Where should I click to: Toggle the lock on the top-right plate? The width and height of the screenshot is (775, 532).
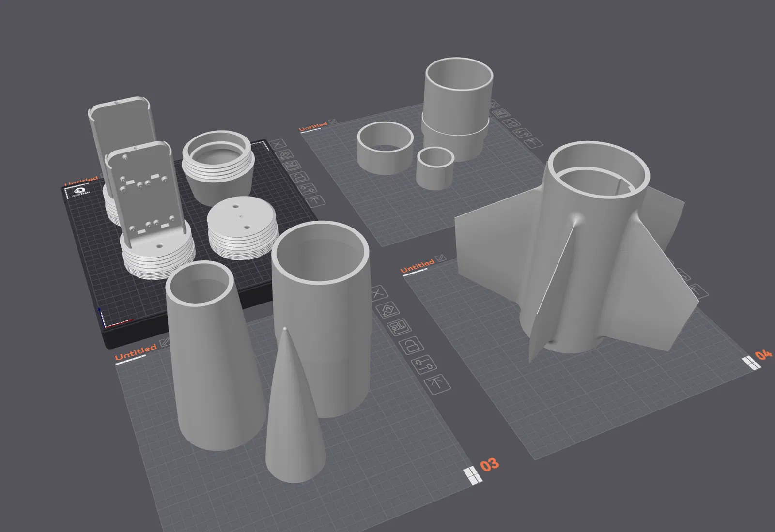512,123
